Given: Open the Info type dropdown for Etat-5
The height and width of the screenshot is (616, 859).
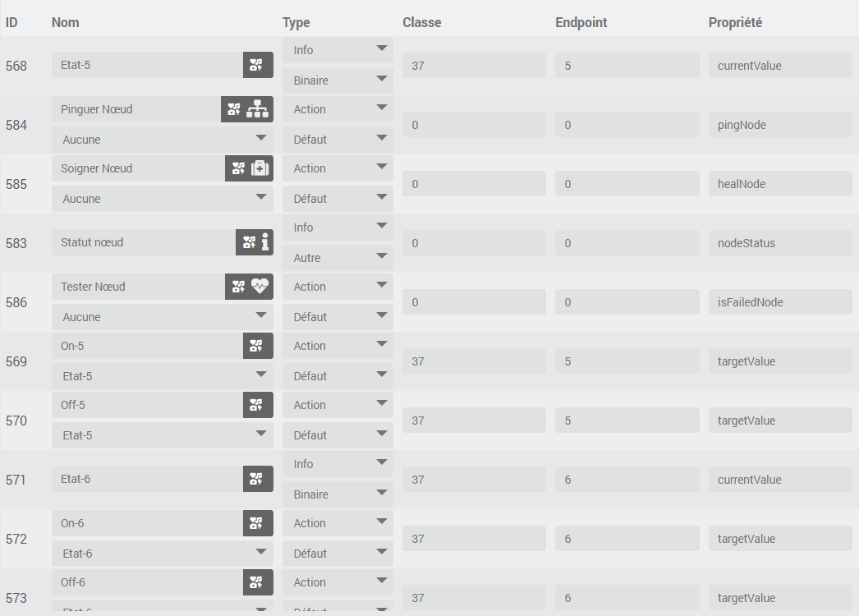Looking at the screenshot, I should click(338, 50).
